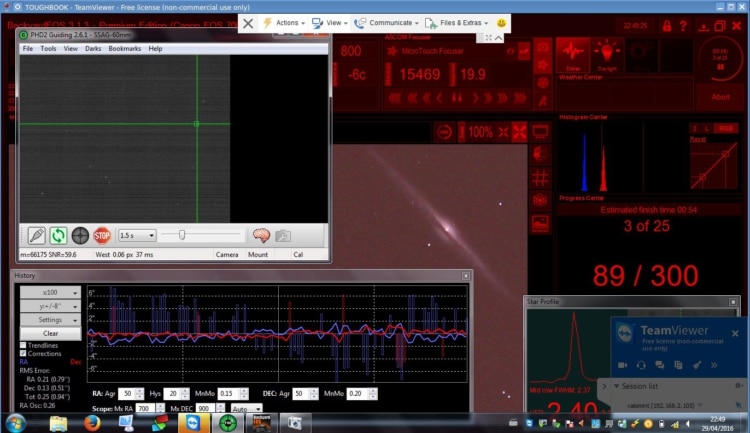Open the 1.5 s exposure dropdown
The image size is (750, 433).
pyautogui.click(x=137, y=235)
